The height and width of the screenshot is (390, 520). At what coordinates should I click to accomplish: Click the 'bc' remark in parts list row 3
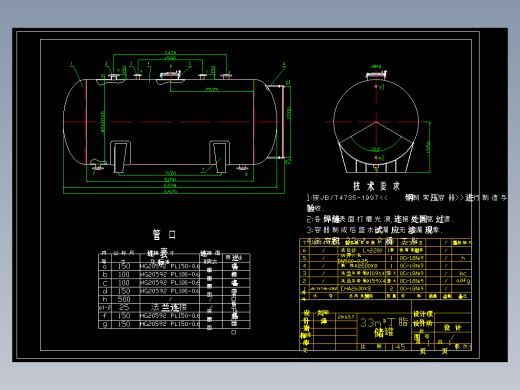[x=463, y=273]
